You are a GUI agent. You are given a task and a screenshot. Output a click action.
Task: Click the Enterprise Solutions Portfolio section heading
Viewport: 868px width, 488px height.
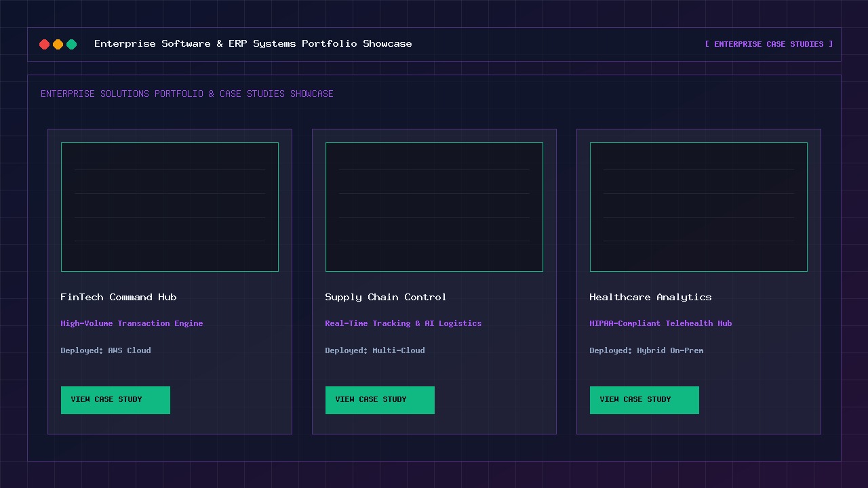point(187,94)
